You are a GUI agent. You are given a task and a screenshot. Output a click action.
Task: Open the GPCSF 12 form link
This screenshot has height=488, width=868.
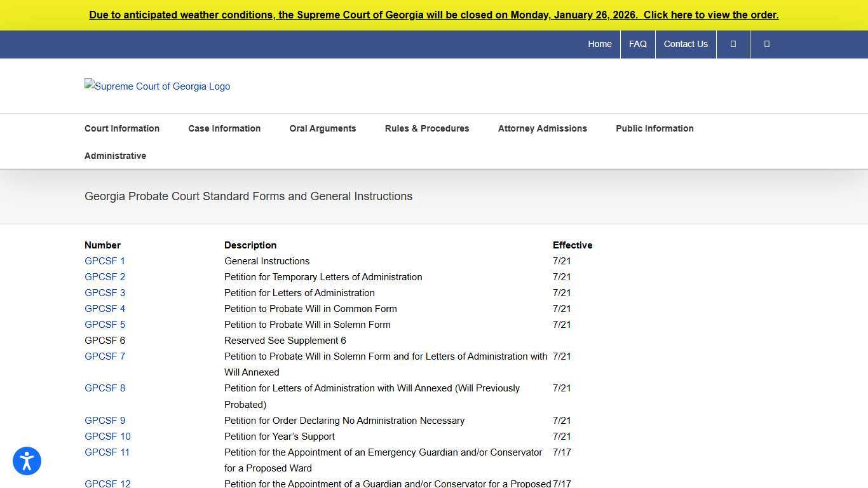tap(107, 484)
